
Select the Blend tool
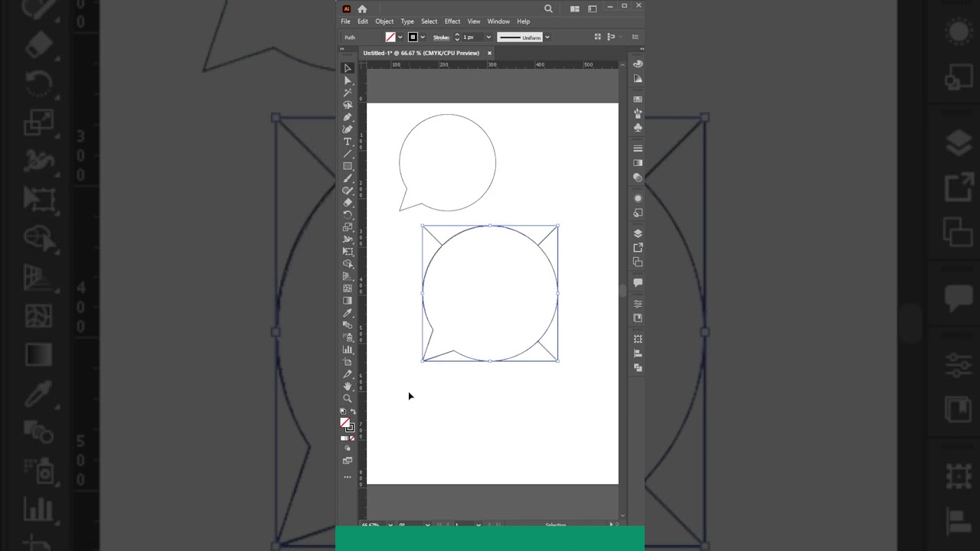pyautogui.click(x=348, y=325)
